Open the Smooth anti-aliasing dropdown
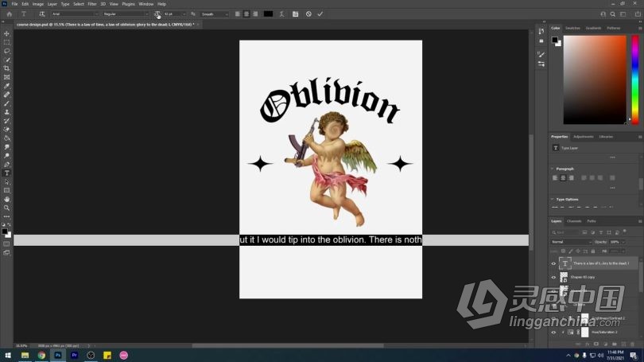This screenshot has height=362, width=644. [x=226, y=14]
